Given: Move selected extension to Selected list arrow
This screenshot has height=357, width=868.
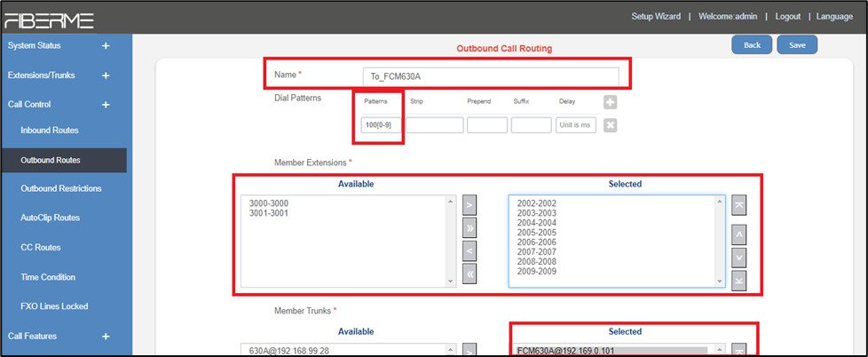Looking at the screenshot, I should (x=470, y=205).
